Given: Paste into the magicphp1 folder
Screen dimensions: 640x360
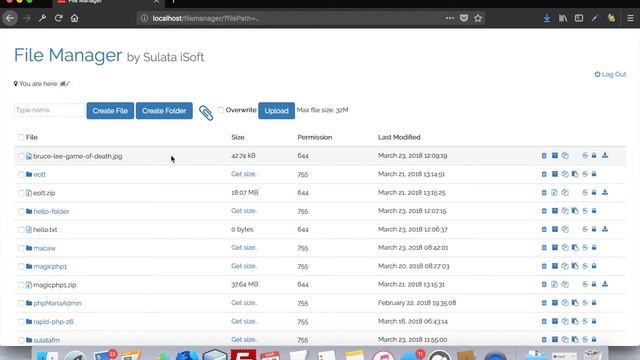Looking at the screenshot, I should pyautogui.click(x=575, y=266).
